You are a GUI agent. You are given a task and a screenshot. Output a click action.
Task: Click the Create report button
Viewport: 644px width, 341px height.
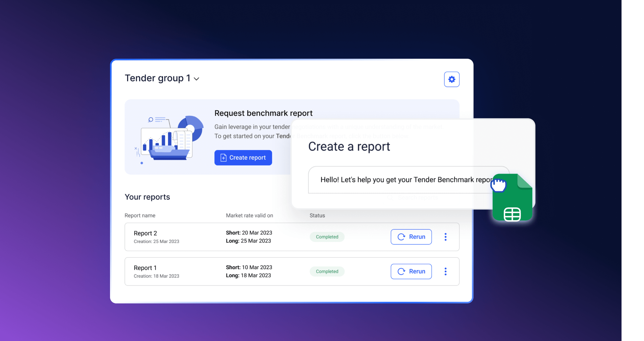(x=243, y=158)
